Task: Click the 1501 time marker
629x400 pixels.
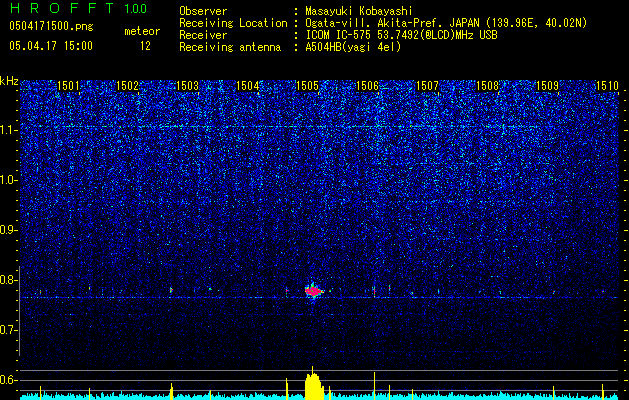Action: click(68, 86)
